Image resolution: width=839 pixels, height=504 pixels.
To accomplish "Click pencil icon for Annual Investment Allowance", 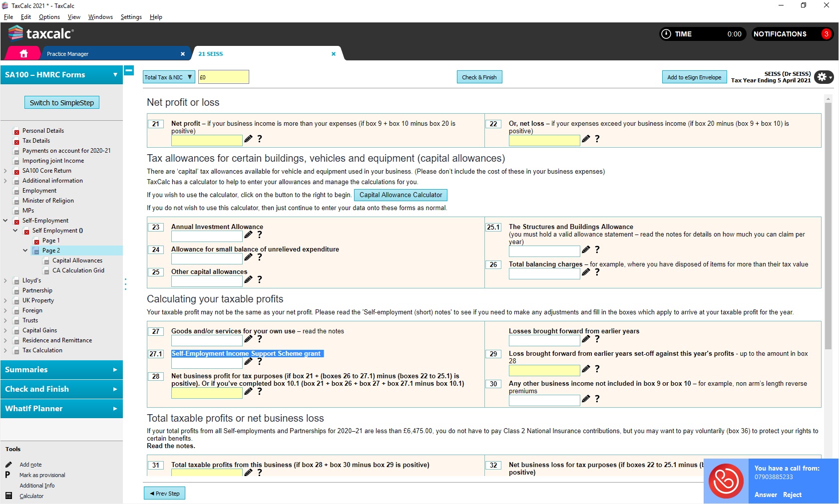I will click(x=248, y=235).
